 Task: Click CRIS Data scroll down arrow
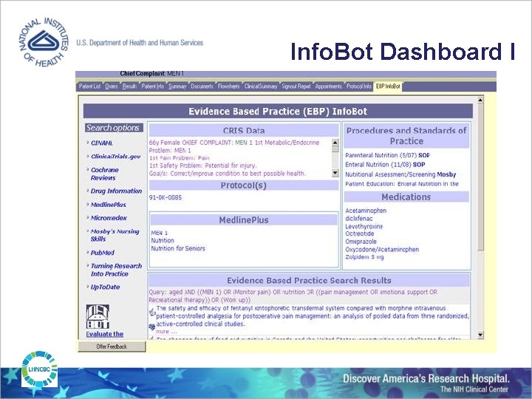(335, 173)
